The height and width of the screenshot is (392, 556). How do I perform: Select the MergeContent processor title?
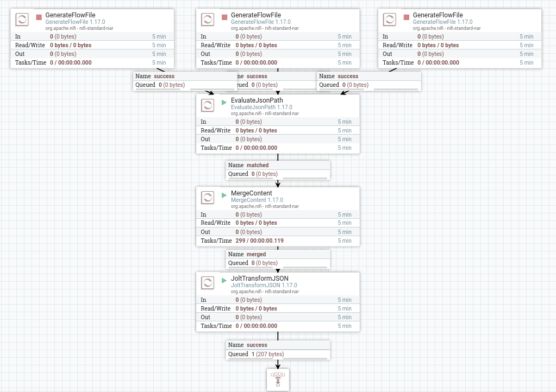coord(252,193)
